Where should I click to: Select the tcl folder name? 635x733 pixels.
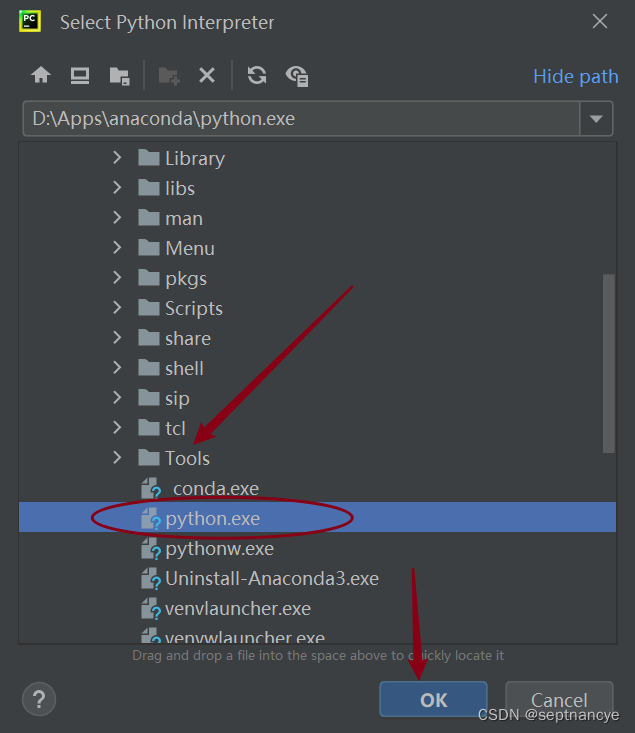coord(175,428)
